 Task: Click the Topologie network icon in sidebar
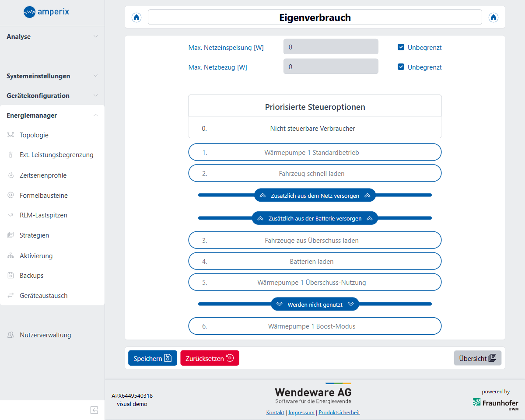(x=11, y=135)
